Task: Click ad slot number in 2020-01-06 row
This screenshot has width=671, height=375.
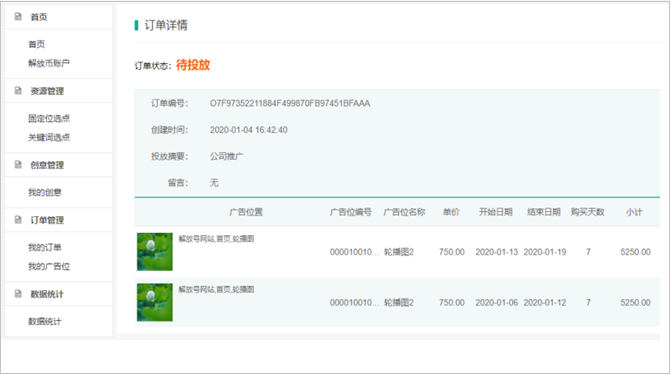Action: (354, 303)
